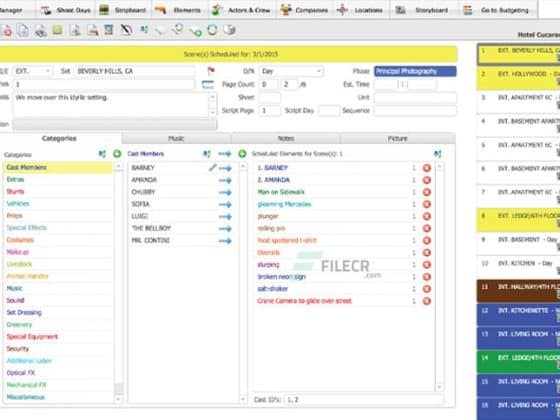Viewport: 560px width, 420px height.
Task: Add THE BELLBOY to scene via arrow
Action: click(225, 229)
